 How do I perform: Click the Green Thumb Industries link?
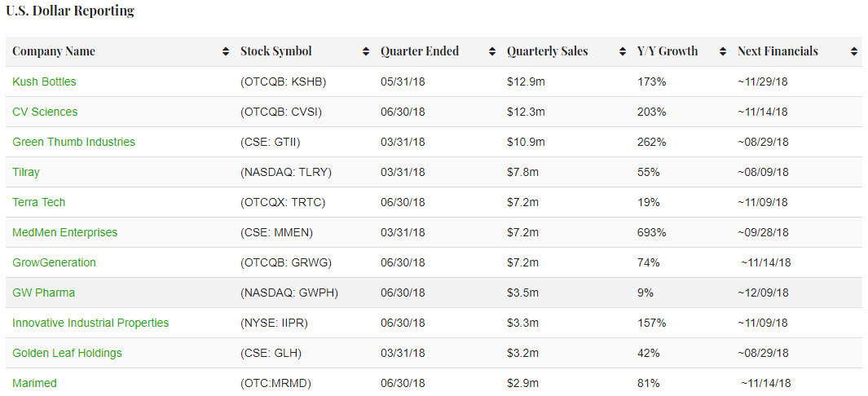click(x=73, y=142)
